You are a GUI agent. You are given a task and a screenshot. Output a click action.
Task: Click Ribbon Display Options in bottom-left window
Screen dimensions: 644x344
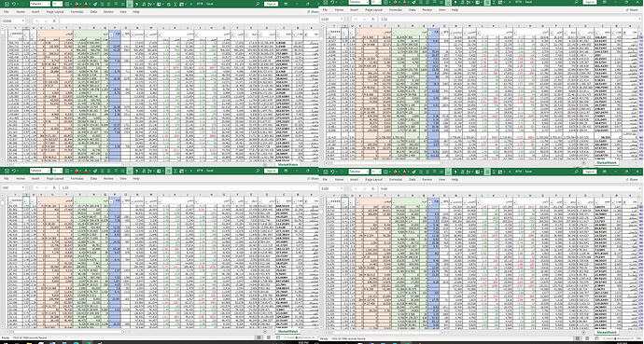(x=286, y=171)
